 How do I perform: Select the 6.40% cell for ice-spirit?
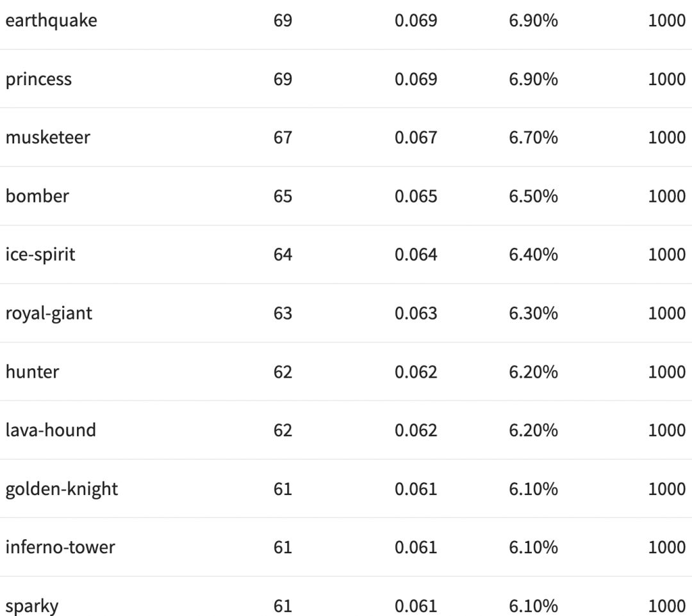coord(533,255)
